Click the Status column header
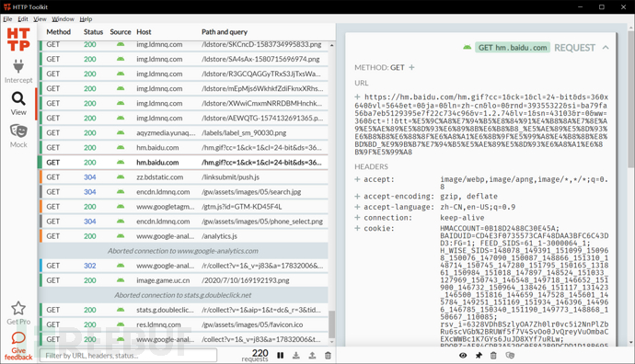The width and height of the screenshot is (635, 364). coord(93,32)
